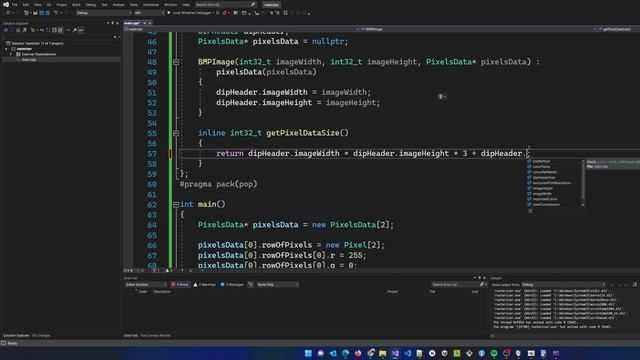Collapse getPixelDataSize function at line 55
640x360 pixels.
176,133
